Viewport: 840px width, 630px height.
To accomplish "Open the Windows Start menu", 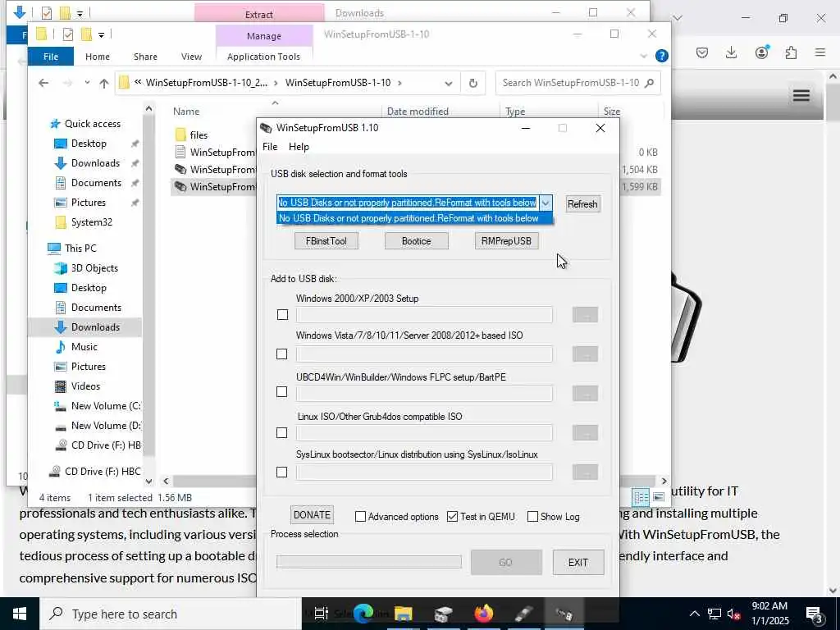I will coord(20,614).
